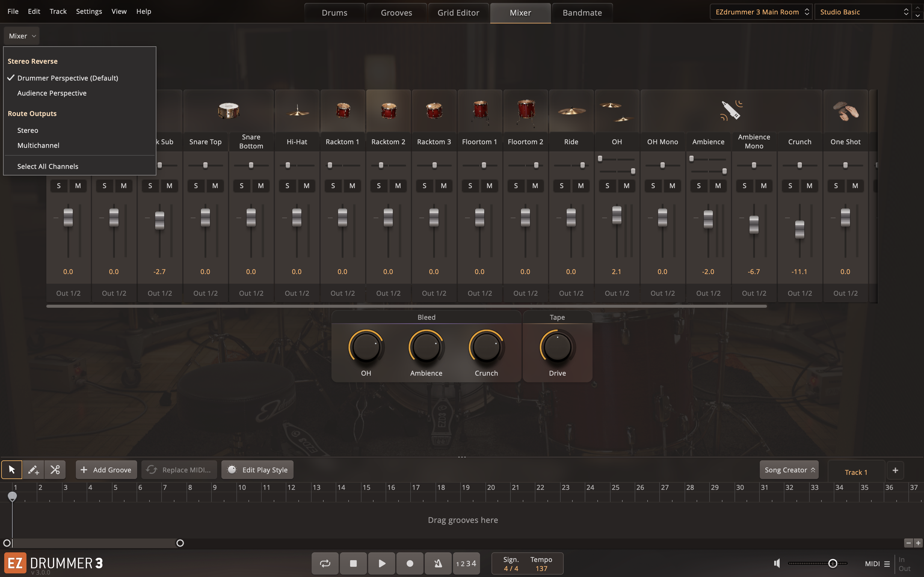Click the Add Groove button

106,469
